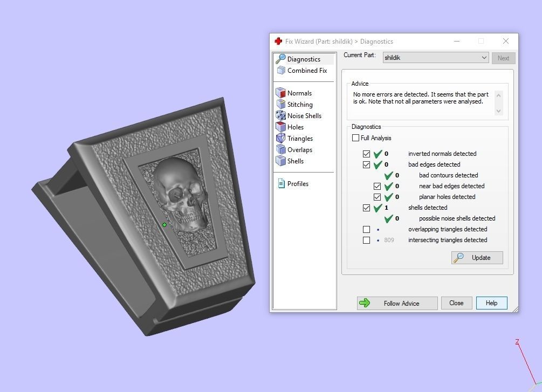Click the Update button

tap(477, 258)
